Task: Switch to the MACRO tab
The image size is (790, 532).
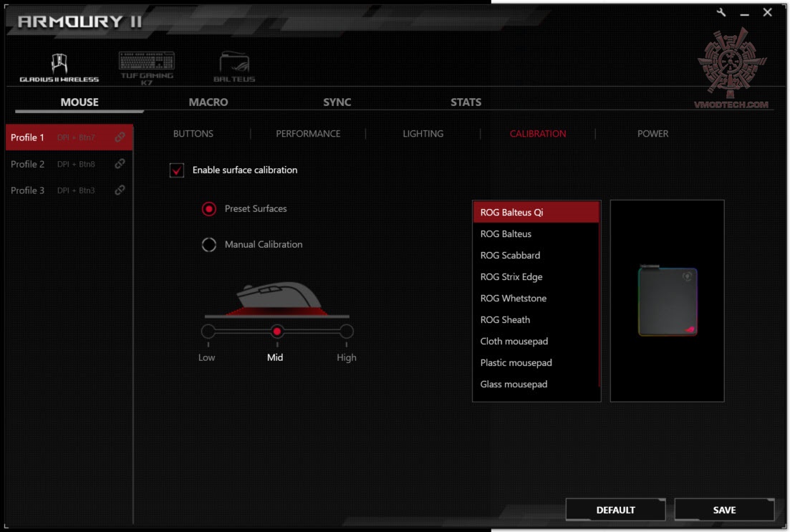Action: point(208,102)
